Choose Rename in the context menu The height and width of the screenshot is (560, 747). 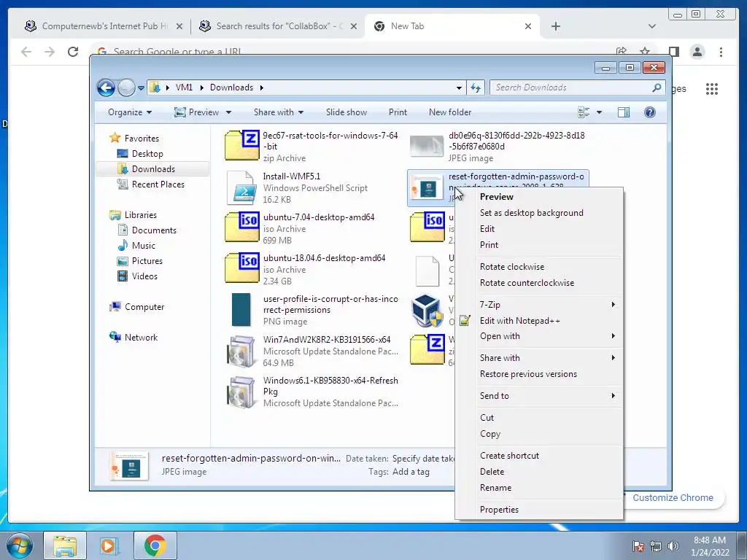click(x=495, y=488)
